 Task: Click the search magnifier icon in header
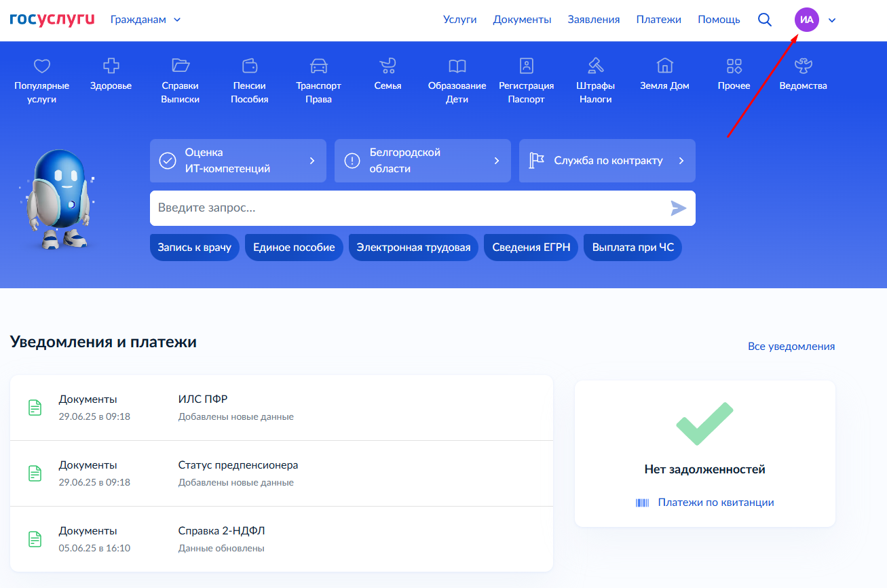[765, 20]
